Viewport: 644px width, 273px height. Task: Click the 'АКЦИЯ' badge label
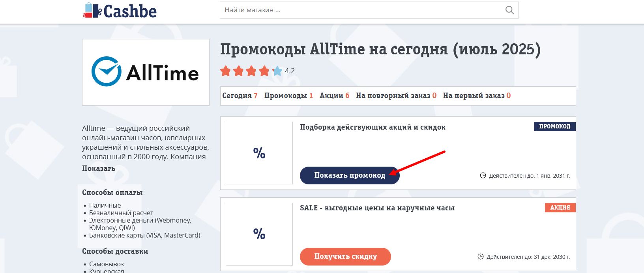pos(560,208)
